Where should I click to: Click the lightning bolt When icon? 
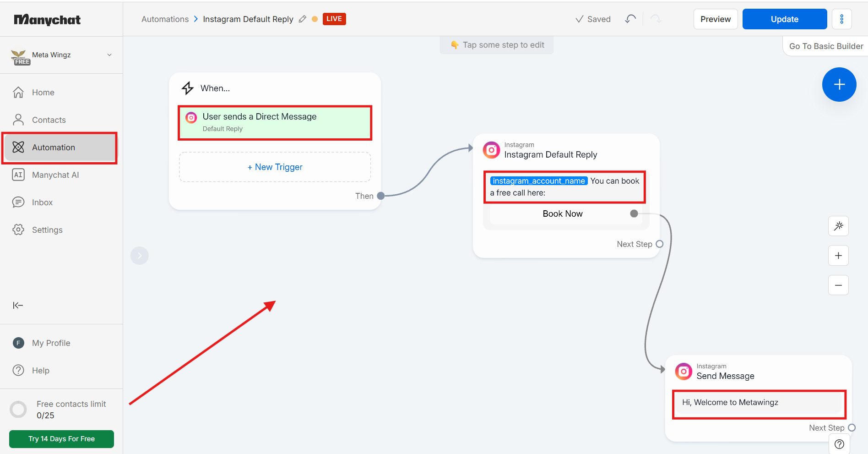pyautogui.click(x=188, y=88)
